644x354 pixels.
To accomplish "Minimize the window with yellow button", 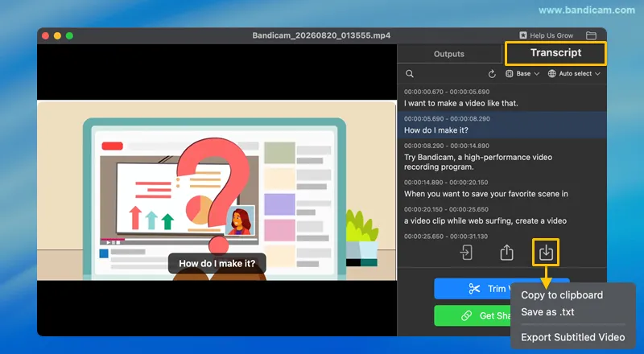I will 57,35.
